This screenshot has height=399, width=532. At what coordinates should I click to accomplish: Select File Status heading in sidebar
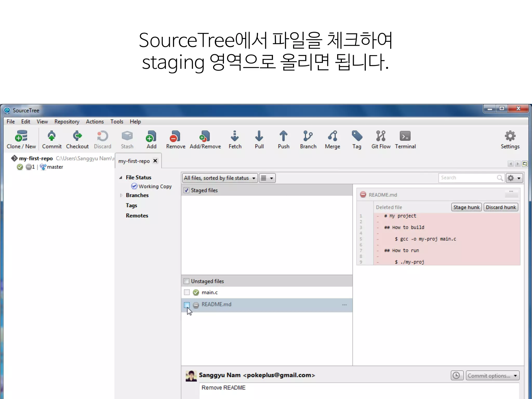pos(138,177)
